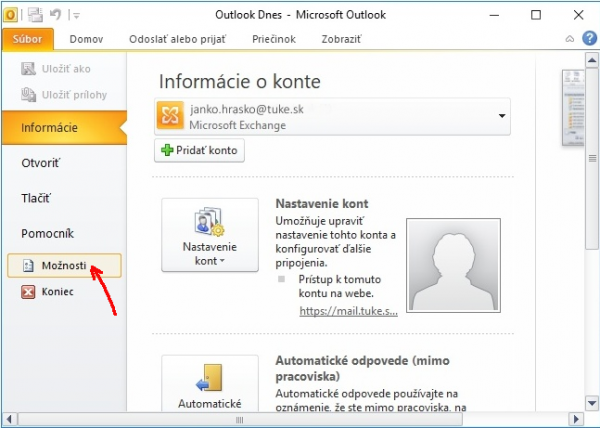The height and width of the screenshot is (428, 600).
Task: Click the Automatické odpovede door icon
Action: [x=209, y=378]
